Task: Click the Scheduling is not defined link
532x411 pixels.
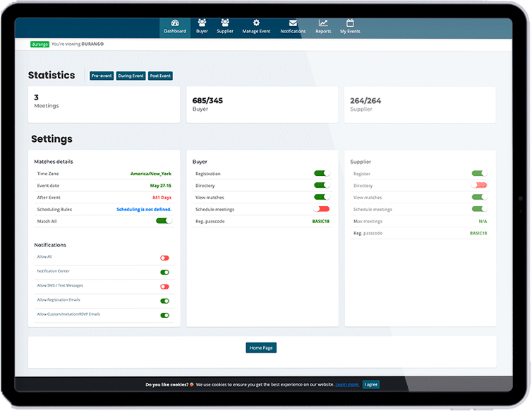Action: [x=144, y=209]
